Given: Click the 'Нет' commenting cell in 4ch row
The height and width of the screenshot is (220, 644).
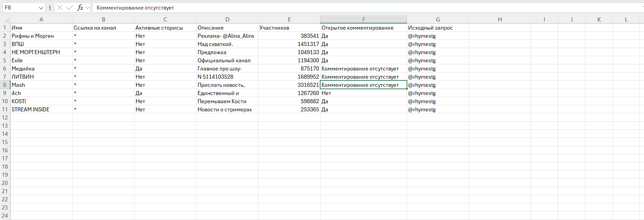Looking at the screenshot, I should pyautogui.click(x=363, y=93).
